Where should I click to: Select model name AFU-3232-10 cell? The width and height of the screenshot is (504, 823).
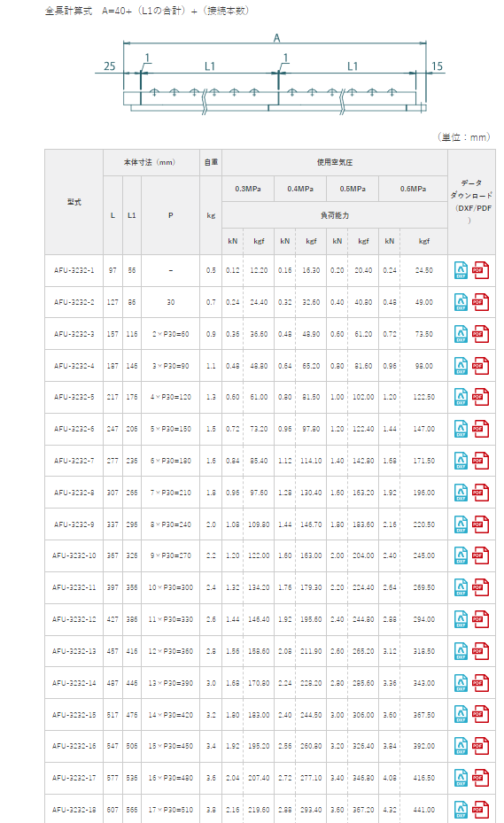(x=74, y=555)
